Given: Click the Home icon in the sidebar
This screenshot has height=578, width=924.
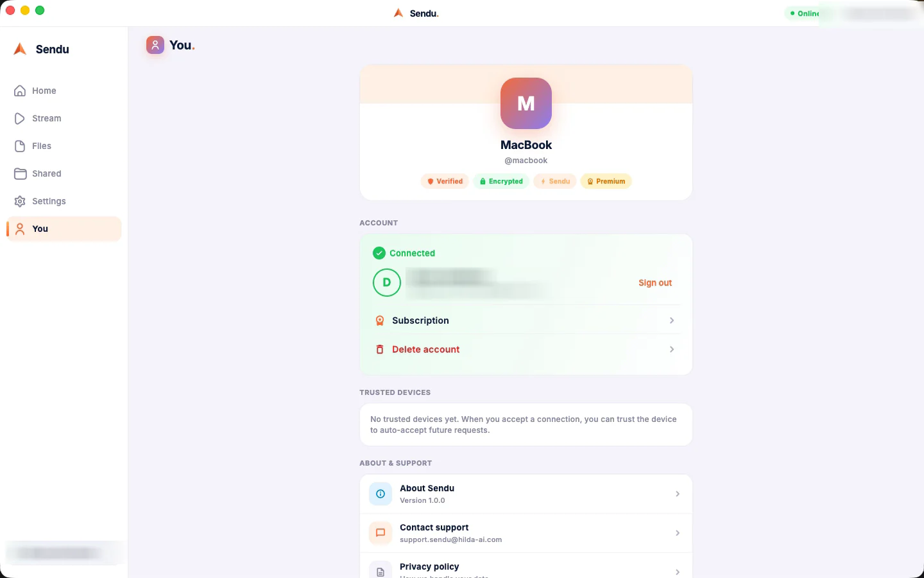Looking at the screenshot, I should [20, 91].
